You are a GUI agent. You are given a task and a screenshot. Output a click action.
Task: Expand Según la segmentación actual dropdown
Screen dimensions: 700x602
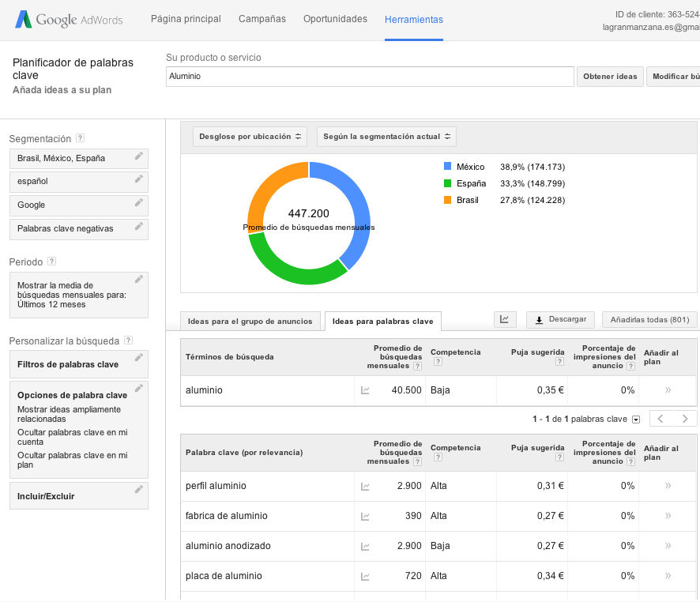tap(386, 137)
